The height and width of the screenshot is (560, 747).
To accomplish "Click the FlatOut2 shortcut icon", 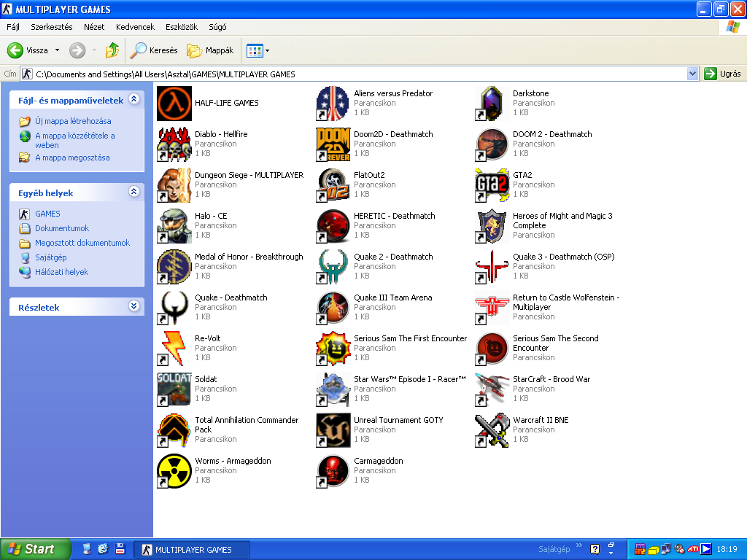I will coord(333,185).
